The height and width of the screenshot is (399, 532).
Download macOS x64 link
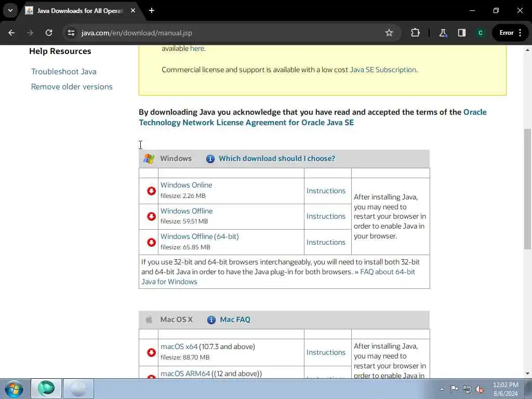[x=179, y=347]
